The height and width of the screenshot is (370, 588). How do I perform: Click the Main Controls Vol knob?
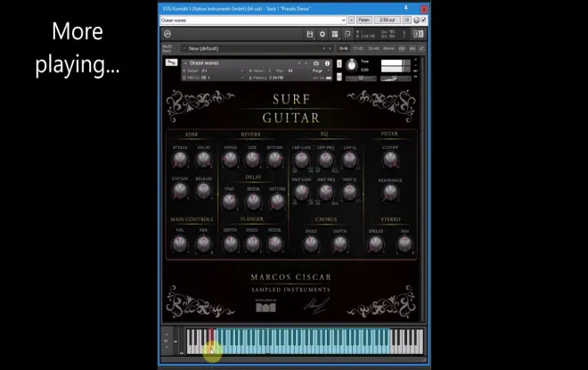coord(180,244)
